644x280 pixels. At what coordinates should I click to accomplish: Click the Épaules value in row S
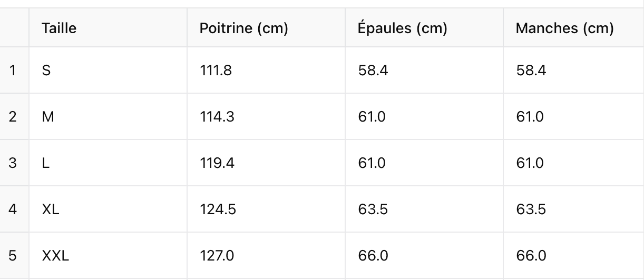[373, 70]
